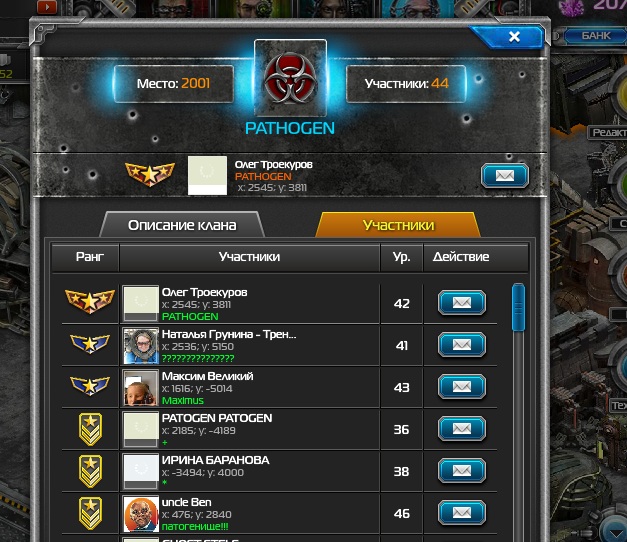Open Максим Великий's avatar thumbnail

(140, 388)
